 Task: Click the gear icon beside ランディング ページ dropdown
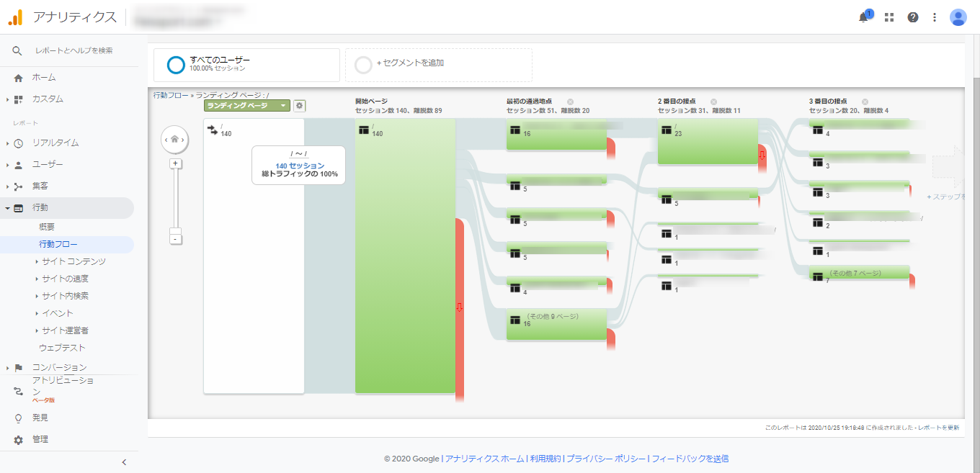click(x=300, y=106)
